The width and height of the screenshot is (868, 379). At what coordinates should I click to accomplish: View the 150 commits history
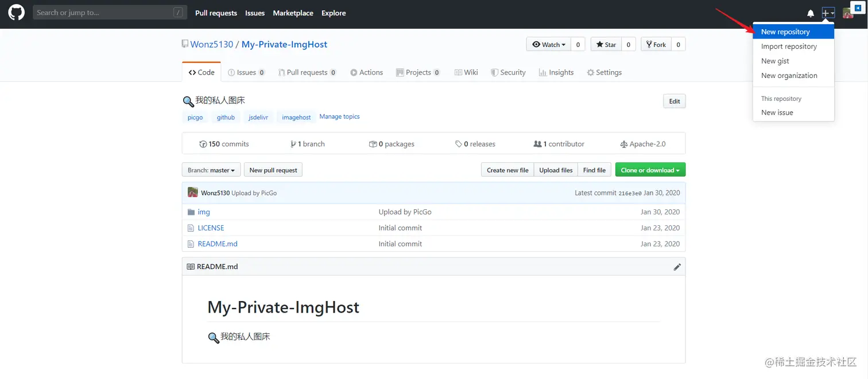(x=224, y=144)
